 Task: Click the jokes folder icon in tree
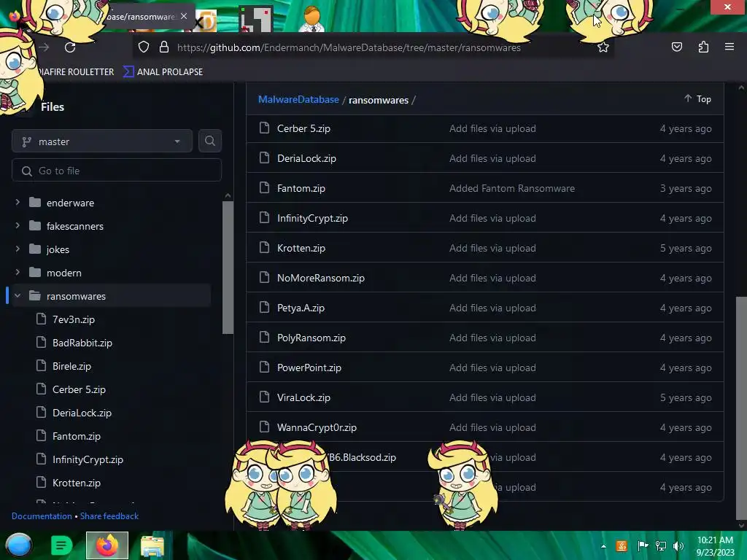coord(35,249)
